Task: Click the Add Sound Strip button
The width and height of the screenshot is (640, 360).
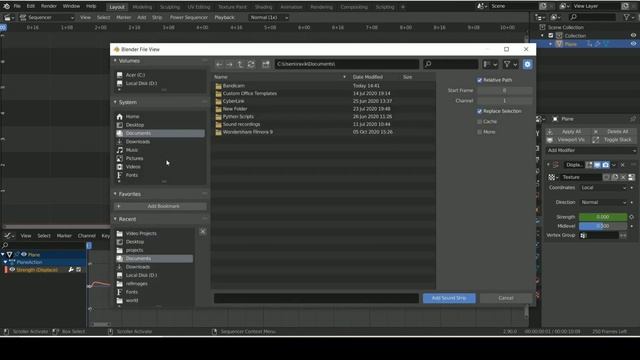Action: tap(449, 298)
